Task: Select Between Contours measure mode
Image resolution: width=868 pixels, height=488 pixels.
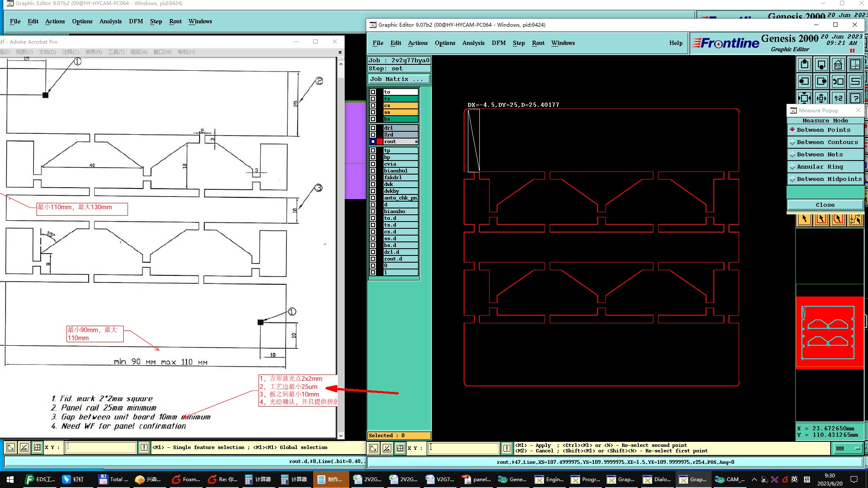Action: 825,142
